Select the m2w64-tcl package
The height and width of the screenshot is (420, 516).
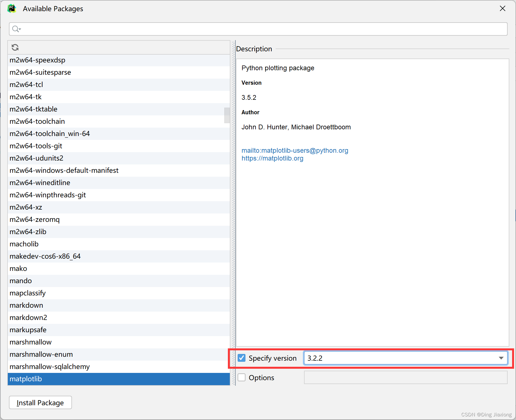pos(119,85)
